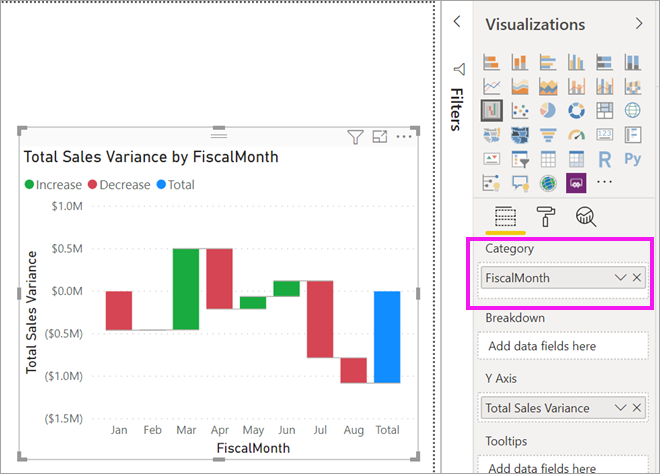Select the 100% stacked column chart visual

[x=633, y=62]
